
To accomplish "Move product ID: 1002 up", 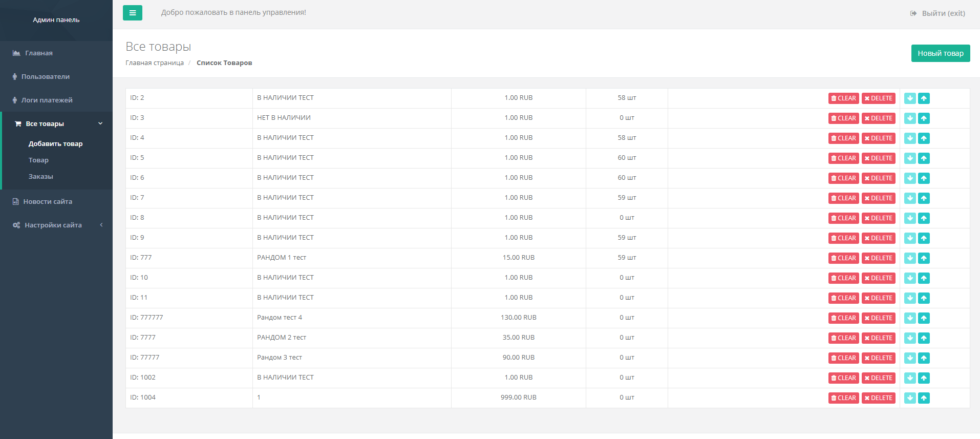I will [924, 378].
